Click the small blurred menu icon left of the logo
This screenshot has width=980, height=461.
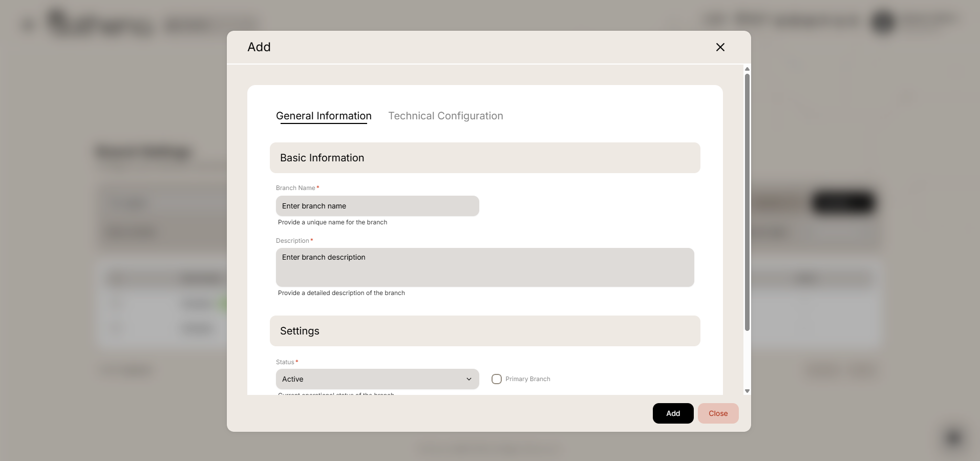point(28,25)
